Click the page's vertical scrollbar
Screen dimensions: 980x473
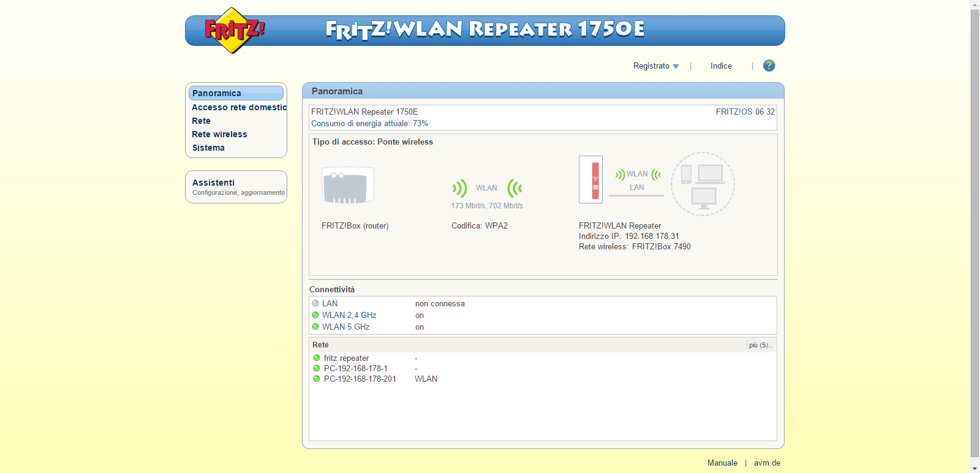pos(974,233)
